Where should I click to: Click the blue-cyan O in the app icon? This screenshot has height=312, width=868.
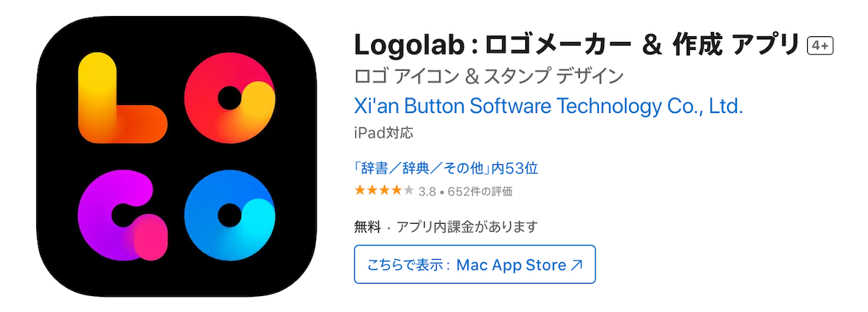click(x=230, y=216)
